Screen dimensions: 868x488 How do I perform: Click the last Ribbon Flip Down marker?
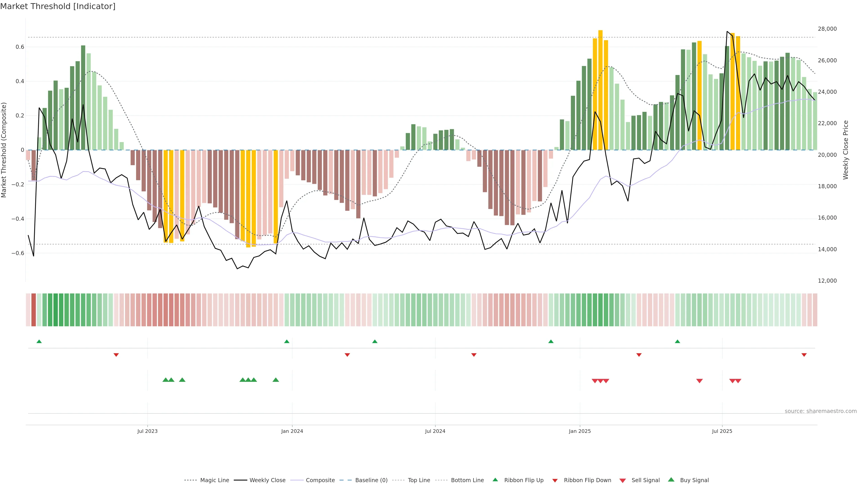pyautogui.click(x=804, y=355)
